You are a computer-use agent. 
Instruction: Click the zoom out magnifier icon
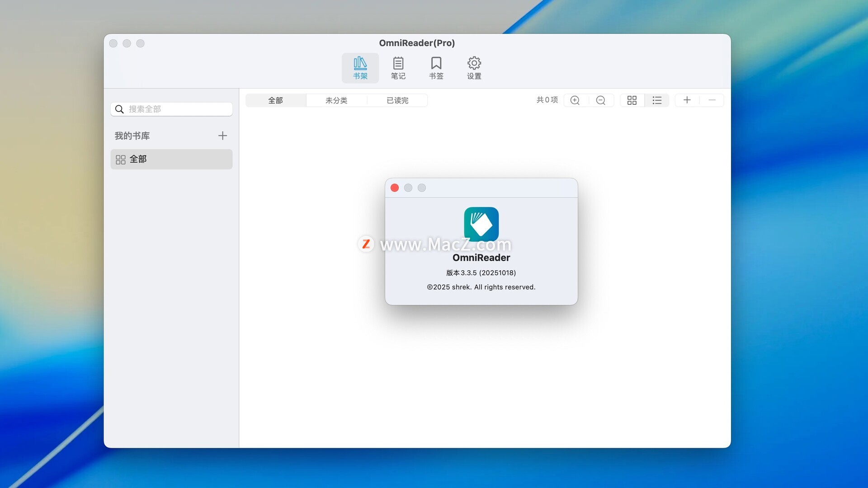(601, 100)
